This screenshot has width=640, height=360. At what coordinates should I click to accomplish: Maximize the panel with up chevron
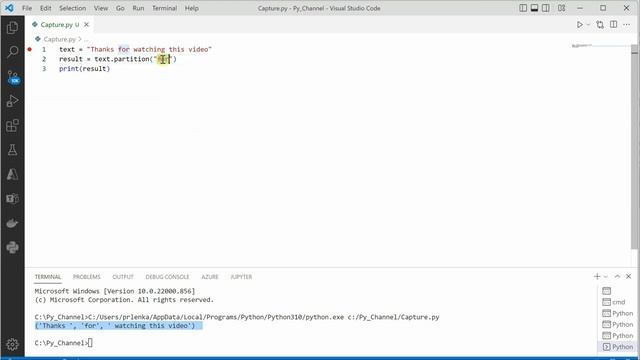tap(617, 276)
